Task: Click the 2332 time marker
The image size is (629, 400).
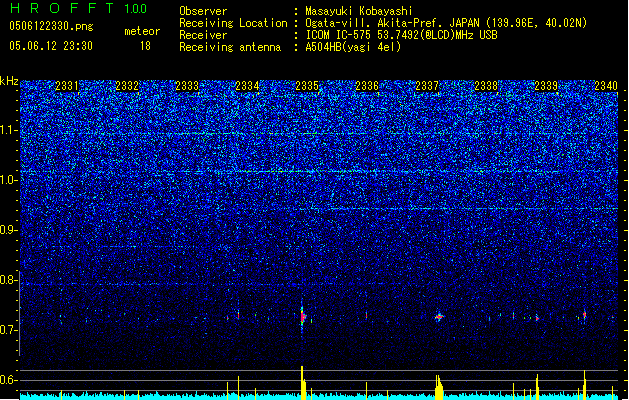Action: coord(127,86)
